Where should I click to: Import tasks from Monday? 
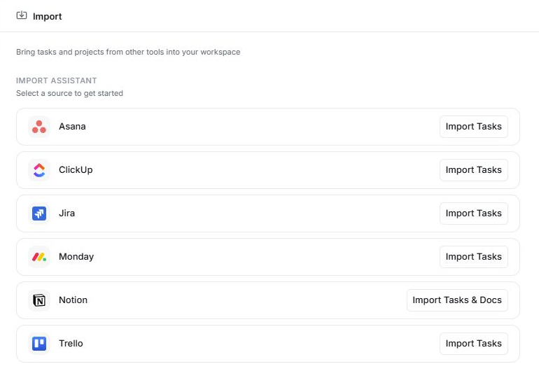click(x=474, y=256)
